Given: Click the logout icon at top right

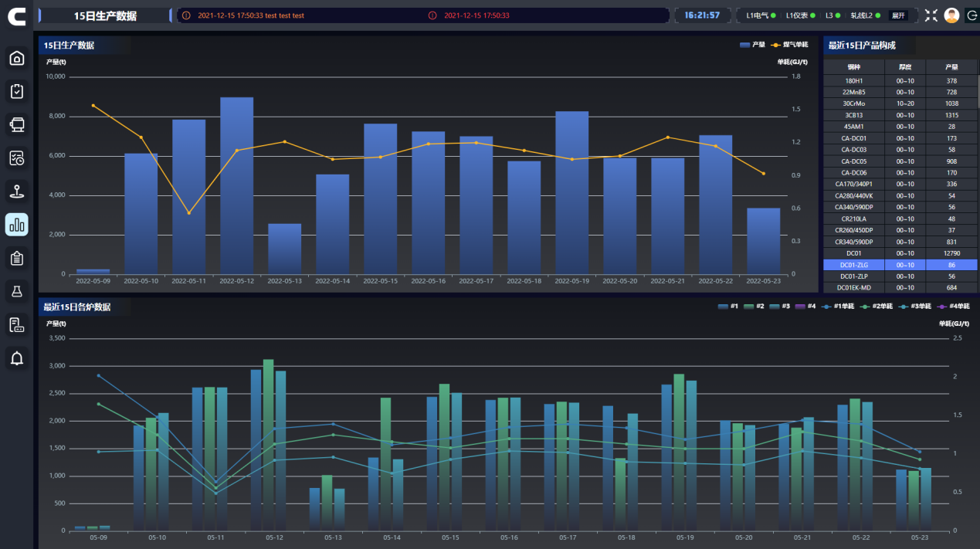Looking at the screenshot, I should point(972,15).
